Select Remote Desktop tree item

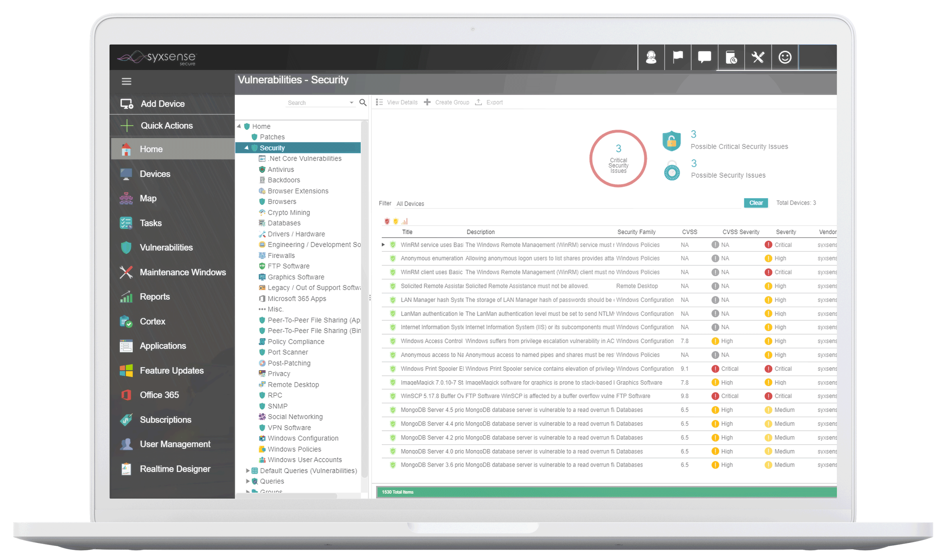coord(289,385)
